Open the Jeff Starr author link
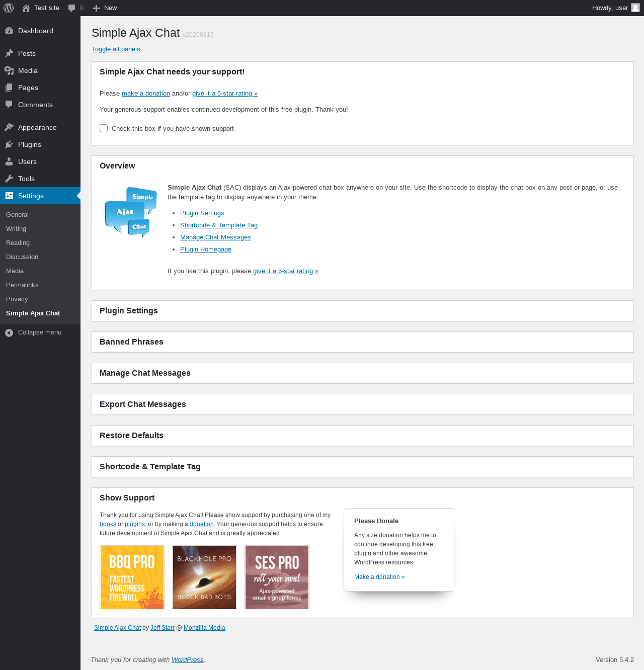This screenshot has width=644, height=670. click(x=163, y=628)
